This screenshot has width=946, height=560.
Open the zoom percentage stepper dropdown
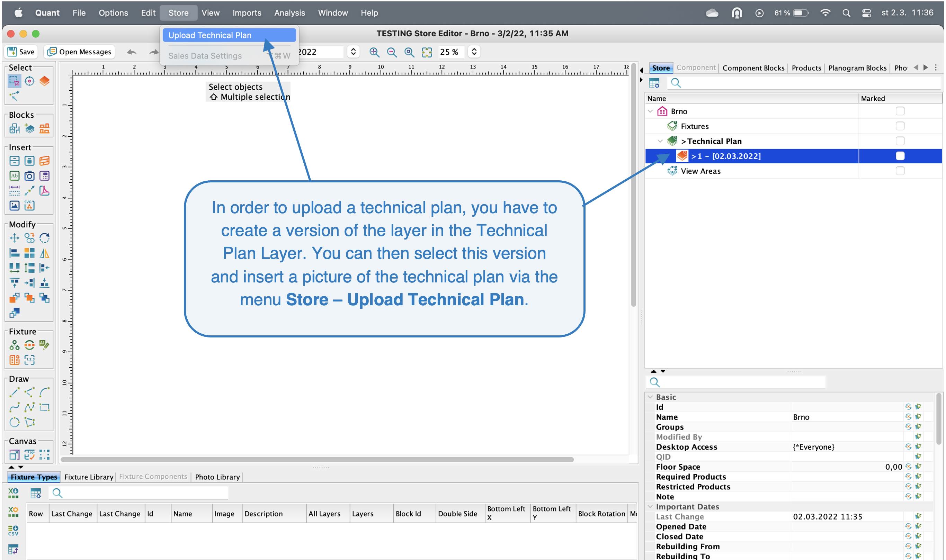474,52
